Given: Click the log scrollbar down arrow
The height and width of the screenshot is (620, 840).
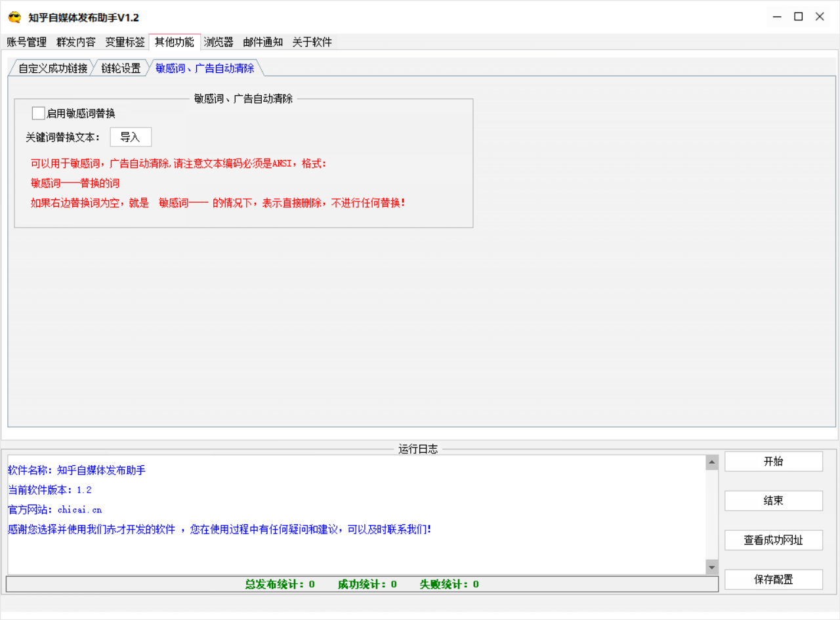Looking at the screenshot, I should tap(712, 567).
